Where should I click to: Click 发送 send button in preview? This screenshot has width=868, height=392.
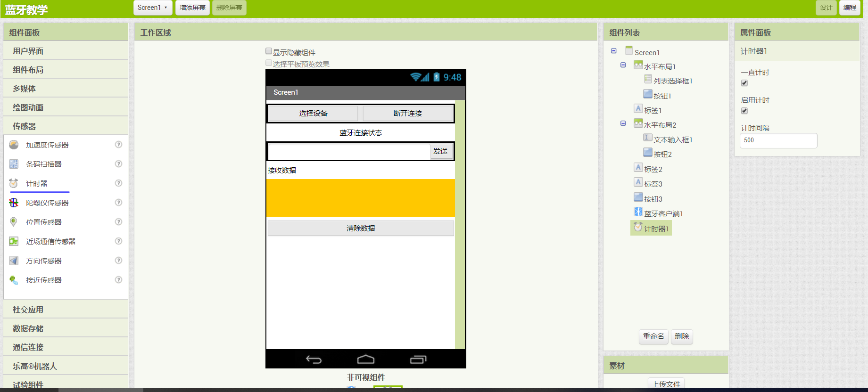[440, 151]
